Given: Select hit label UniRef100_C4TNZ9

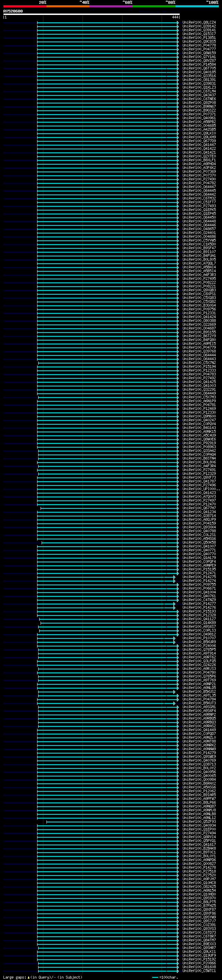Looking at the screenshot, I should [199, 600].
